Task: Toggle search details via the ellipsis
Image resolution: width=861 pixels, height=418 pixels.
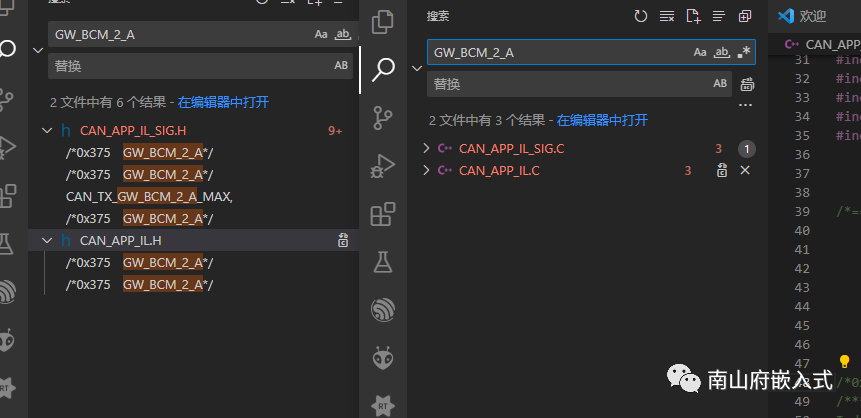Action: click(x=745, y=104)
